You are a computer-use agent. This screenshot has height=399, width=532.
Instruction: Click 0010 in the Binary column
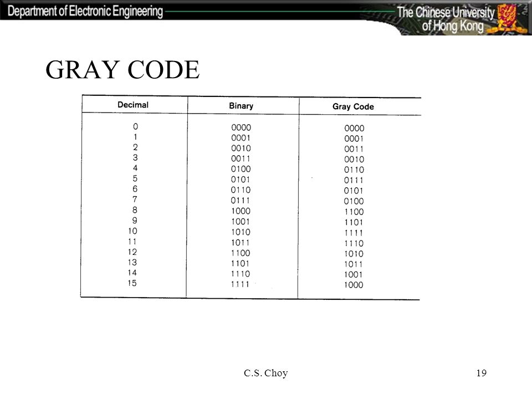pos(241,149)
